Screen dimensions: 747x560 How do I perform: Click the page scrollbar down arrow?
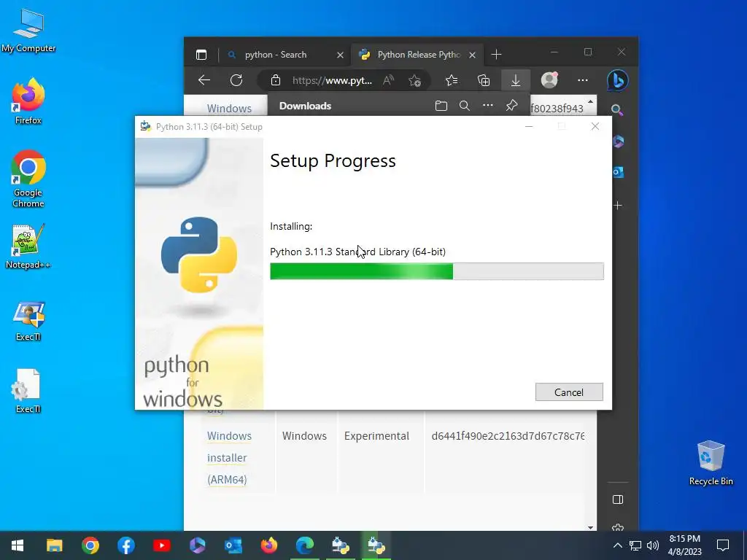point(591,527)
